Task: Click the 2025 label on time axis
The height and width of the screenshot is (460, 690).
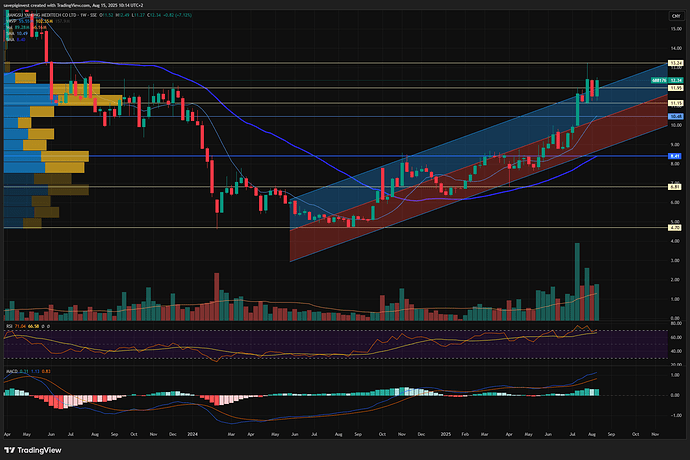Action: click(x=446, y=434)
